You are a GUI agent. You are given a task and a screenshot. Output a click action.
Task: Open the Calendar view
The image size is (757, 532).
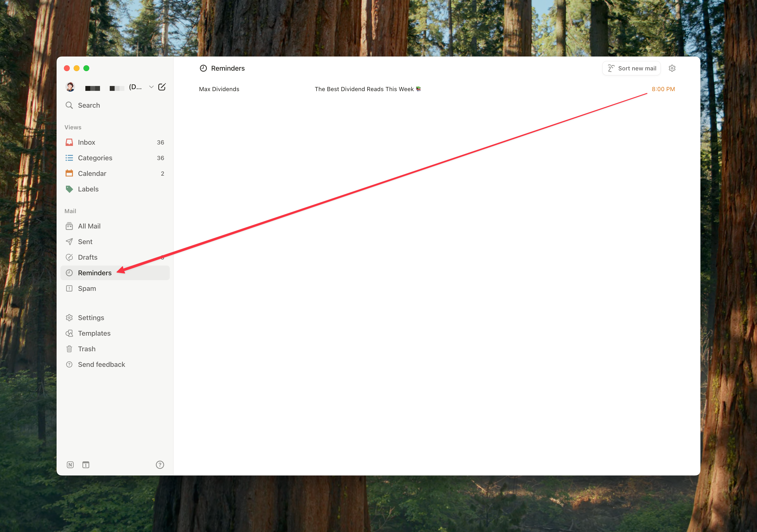coord(92,174)
